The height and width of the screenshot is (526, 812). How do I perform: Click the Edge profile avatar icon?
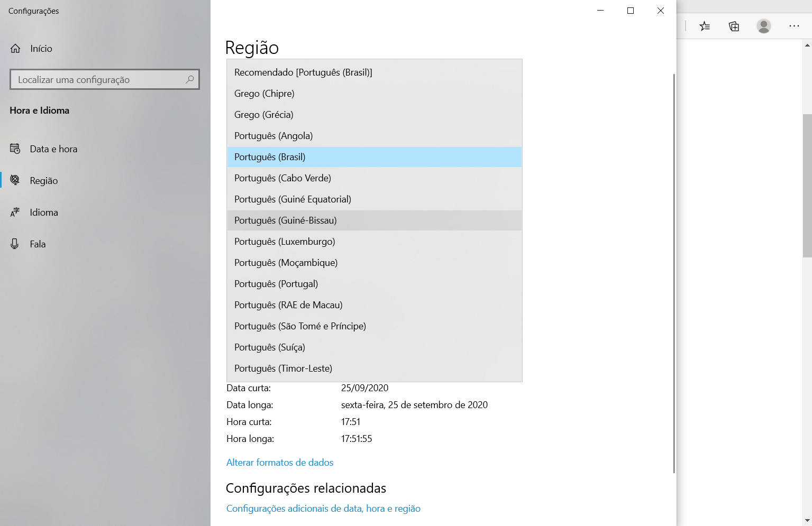point(764,26)
